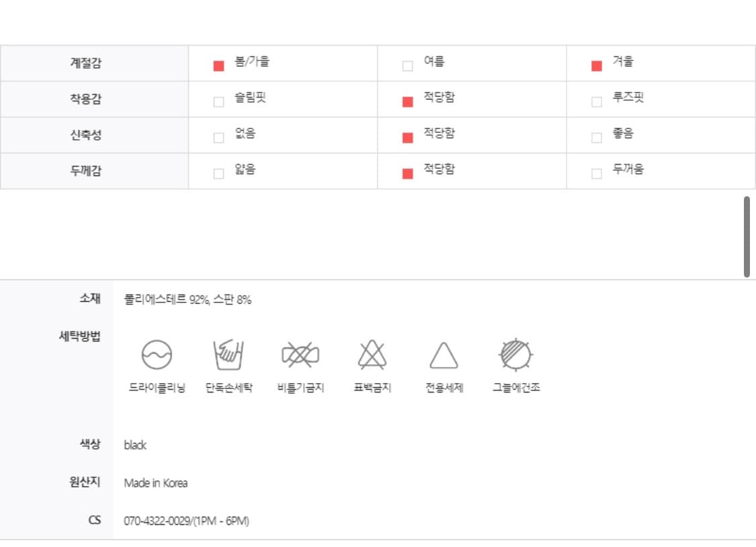Click the CS phone number 070-4322-0029
This screenshot has width=756, height=547.
(x=157, y=521)
